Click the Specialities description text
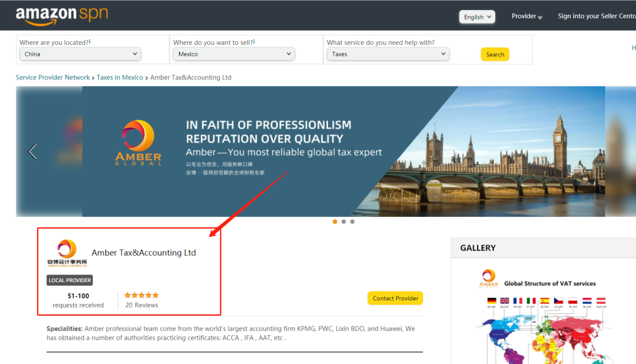The width and height of the screenshot is (636, 364). [231, 333]
